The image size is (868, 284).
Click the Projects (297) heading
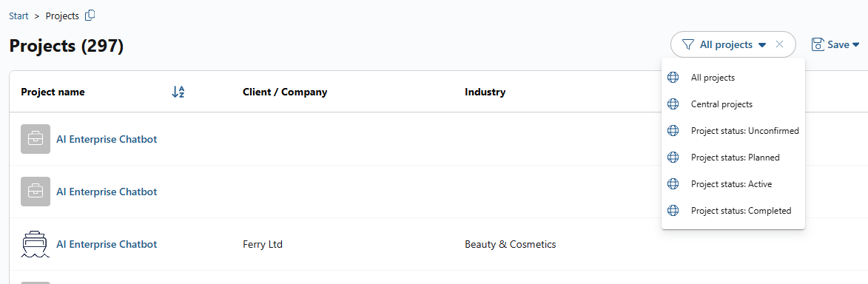[67, 45]
